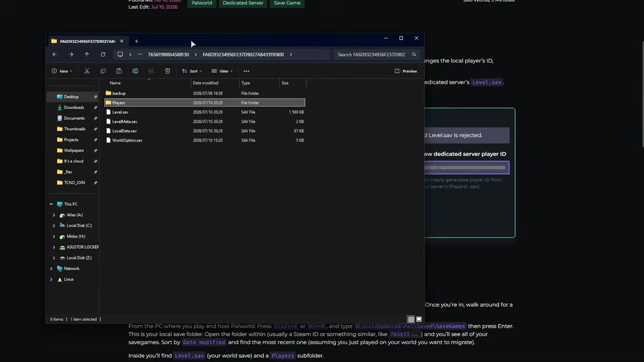Select the 76561198064588130 breadcrumb segment
Screen dimensions: 644x362
(168, 54)
